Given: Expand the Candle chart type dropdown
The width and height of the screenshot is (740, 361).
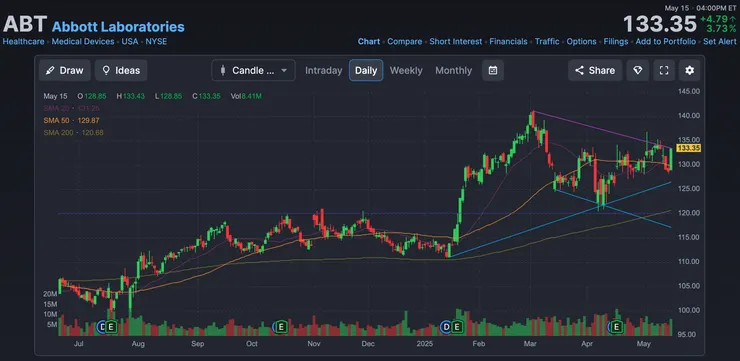Looking at the screenshot, I should pyautogui.click(x=253, y=70).
